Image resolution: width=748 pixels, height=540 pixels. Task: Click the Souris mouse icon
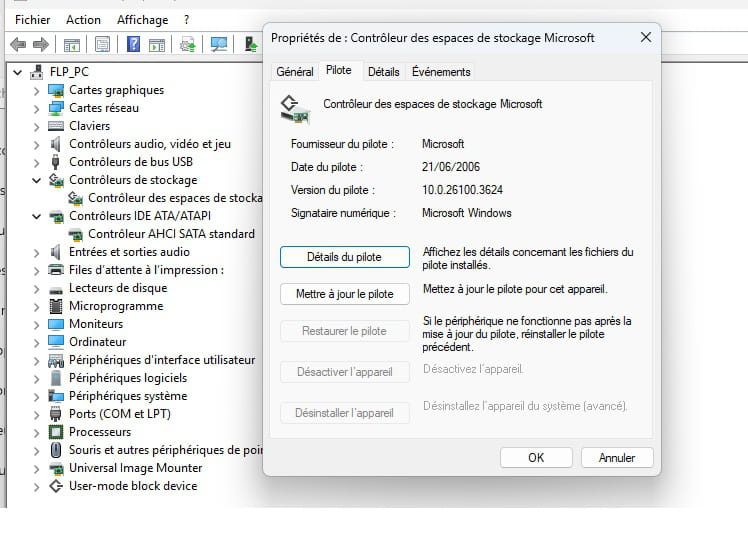click(56, 450)
